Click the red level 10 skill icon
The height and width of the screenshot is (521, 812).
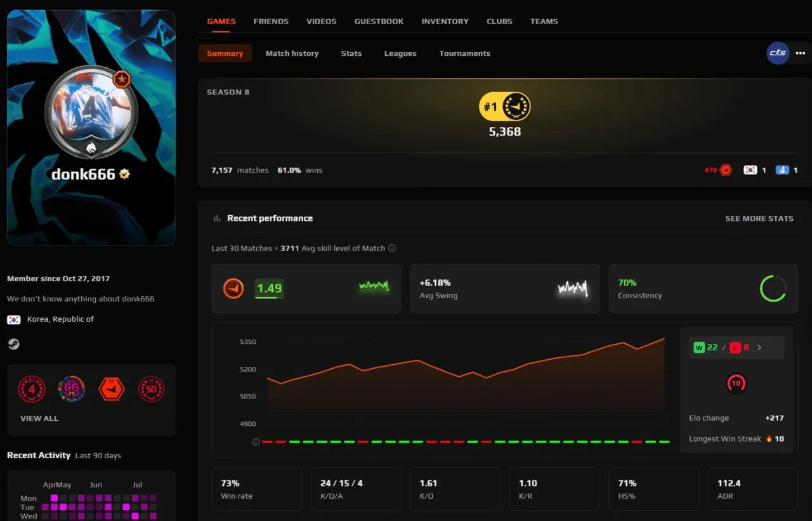(736, 383)
